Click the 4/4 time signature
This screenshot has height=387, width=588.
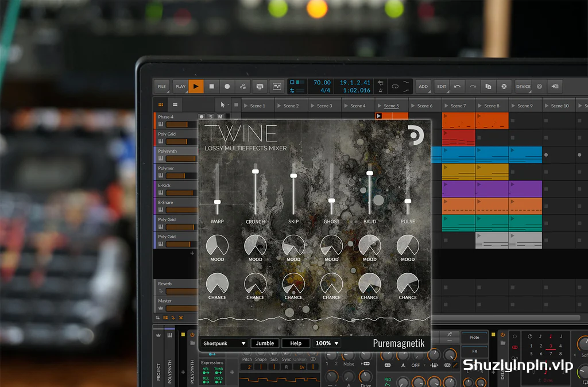click(325, 90)
